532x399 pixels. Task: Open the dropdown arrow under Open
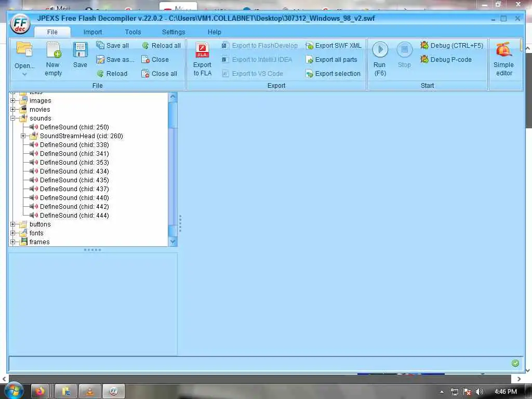(x=24, y=74)
